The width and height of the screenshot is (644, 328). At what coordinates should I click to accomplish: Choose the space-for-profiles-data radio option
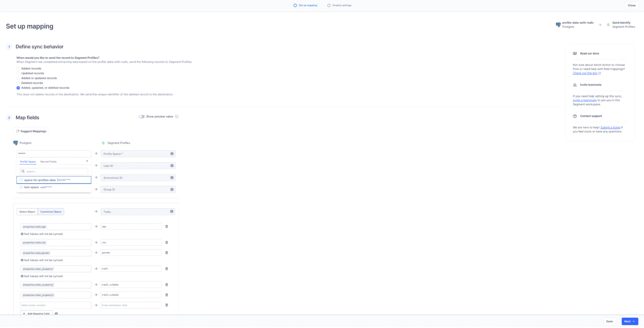pyautogui.click(x=21, y=180)
